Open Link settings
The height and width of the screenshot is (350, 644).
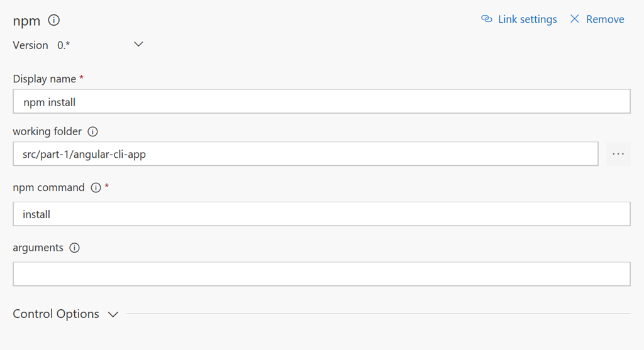[x=527, y=19]
